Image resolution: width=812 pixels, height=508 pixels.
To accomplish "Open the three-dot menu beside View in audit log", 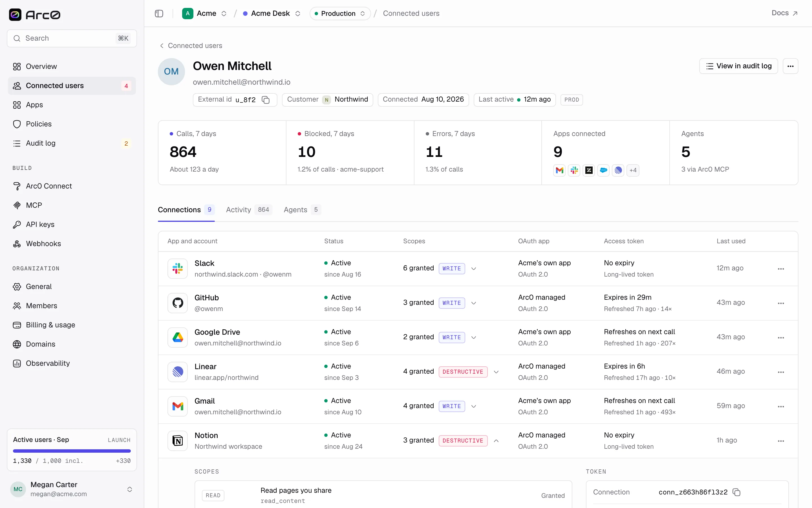I will tap(790, 66).
